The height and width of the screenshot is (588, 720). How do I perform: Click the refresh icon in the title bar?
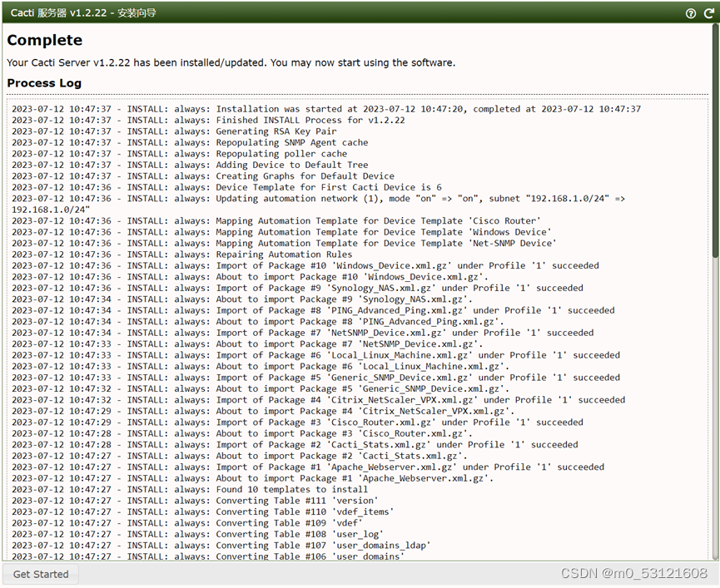pyautogui.click(x=709, y=12)
